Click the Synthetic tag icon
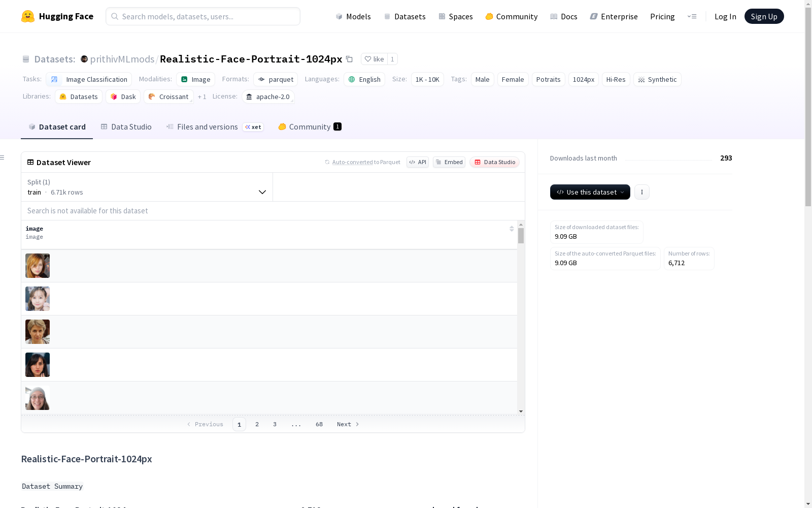The image size is (812, 508). [641, 79]
